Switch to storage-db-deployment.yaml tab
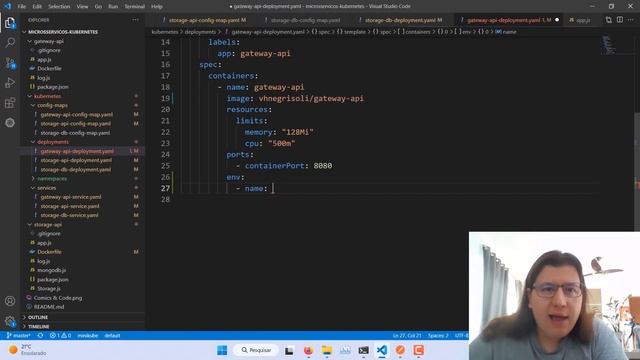Screen dimensions: 640x360 click(x=400, y=20)
